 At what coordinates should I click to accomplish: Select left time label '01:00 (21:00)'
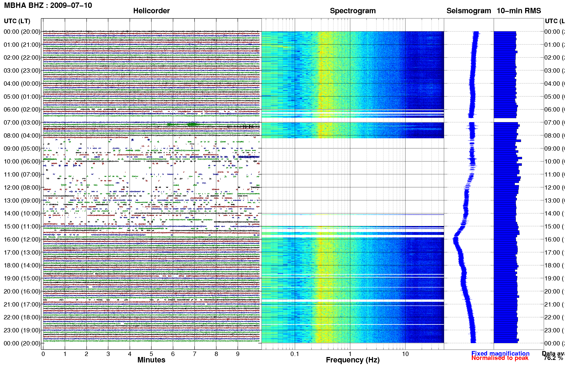tap(22, 45)
